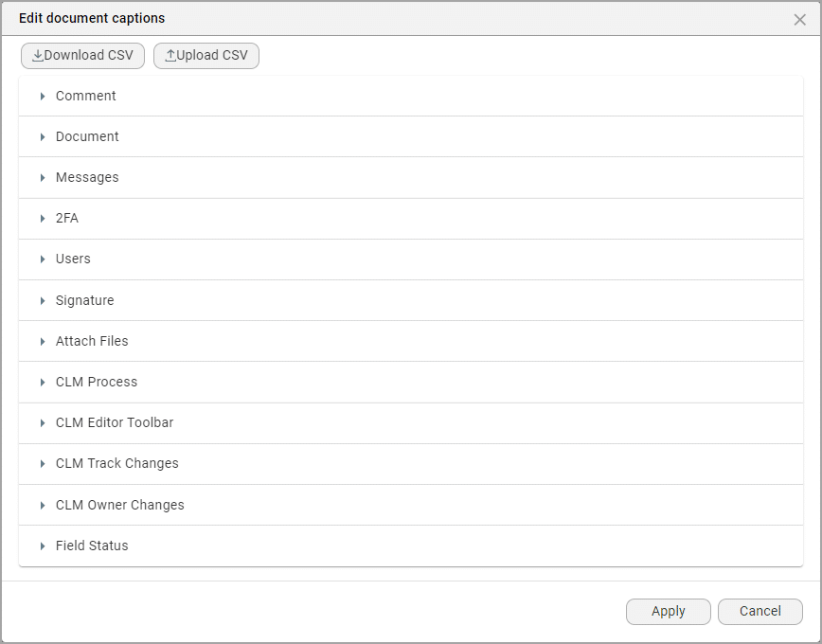This screenshot has height=644, width=822.
Task: Click the triangle beside CLM Process
Action: 42,382
